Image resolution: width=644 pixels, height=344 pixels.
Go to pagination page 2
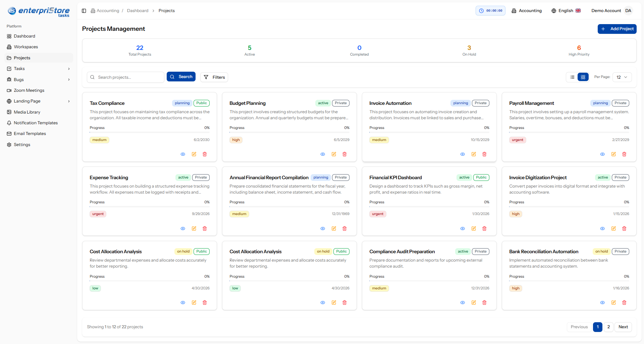pyautogui.click(x=608, y=327)
